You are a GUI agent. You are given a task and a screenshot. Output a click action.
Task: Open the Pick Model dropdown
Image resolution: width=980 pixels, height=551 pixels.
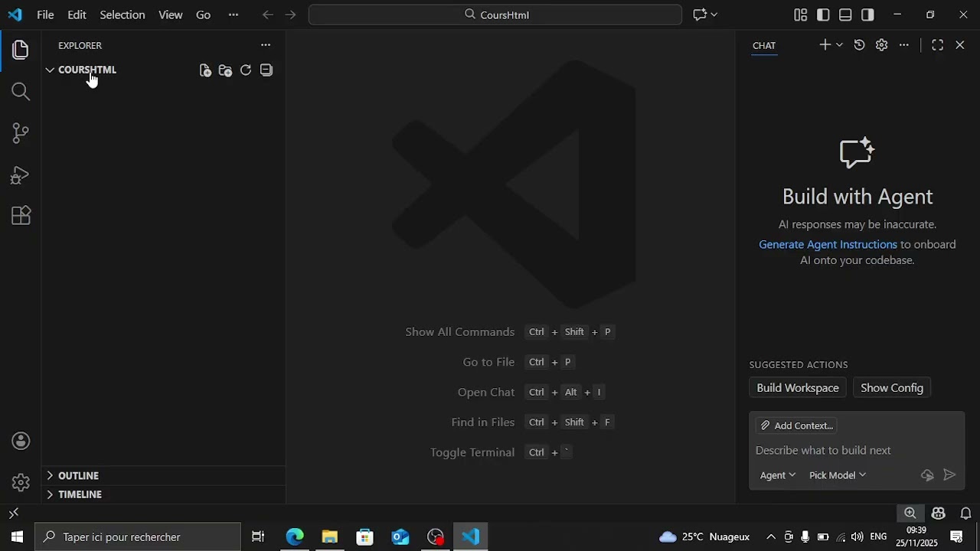tap(838, 475)
